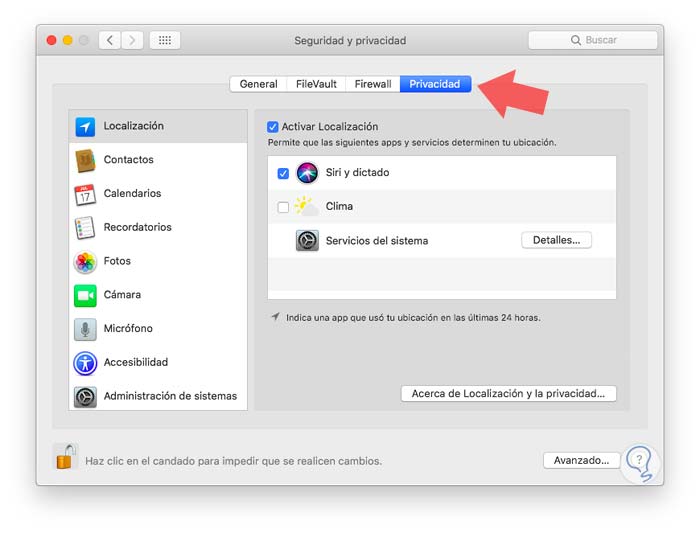Click the Avanzado button

581,461
